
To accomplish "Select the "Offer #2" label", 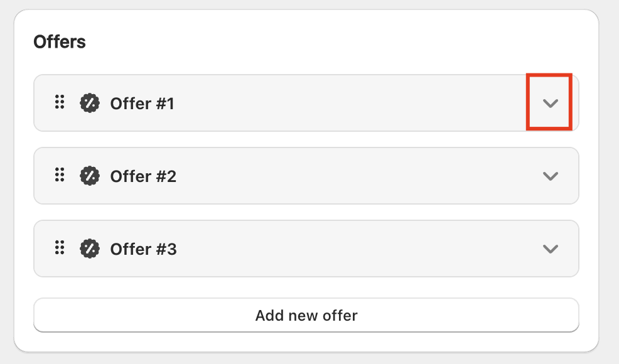I will [x=143, y=176].
